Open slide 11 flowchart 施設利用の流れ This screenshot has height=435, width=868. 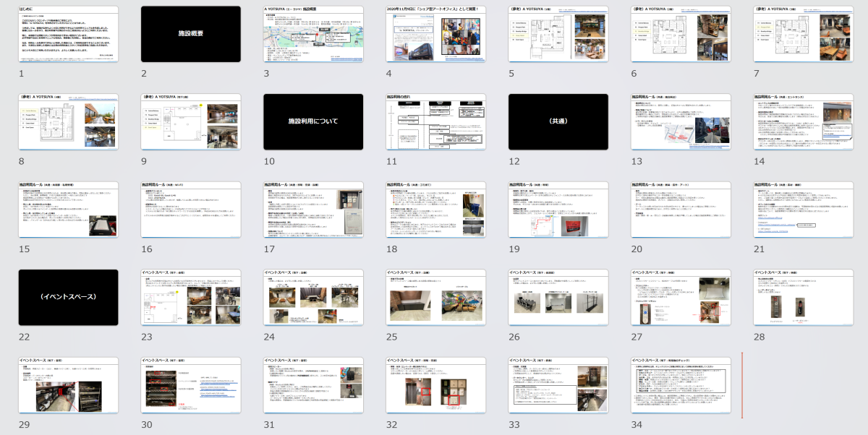tap(435, 121)
